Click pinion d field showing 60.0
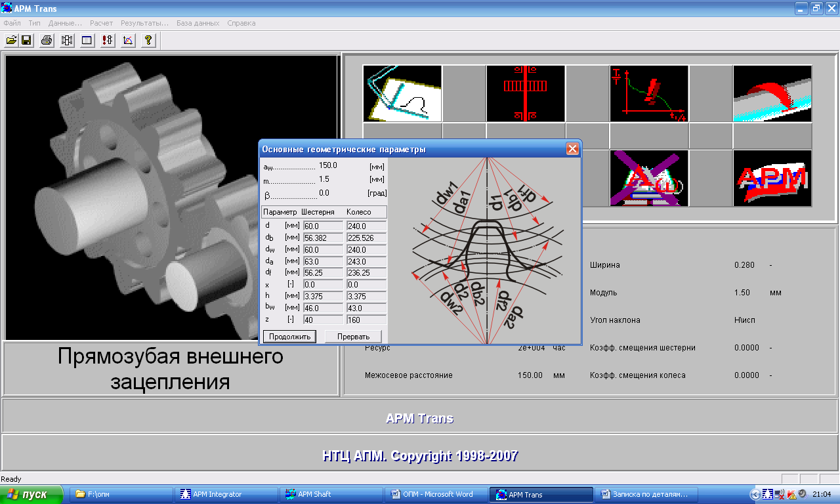 coord(323,226)
